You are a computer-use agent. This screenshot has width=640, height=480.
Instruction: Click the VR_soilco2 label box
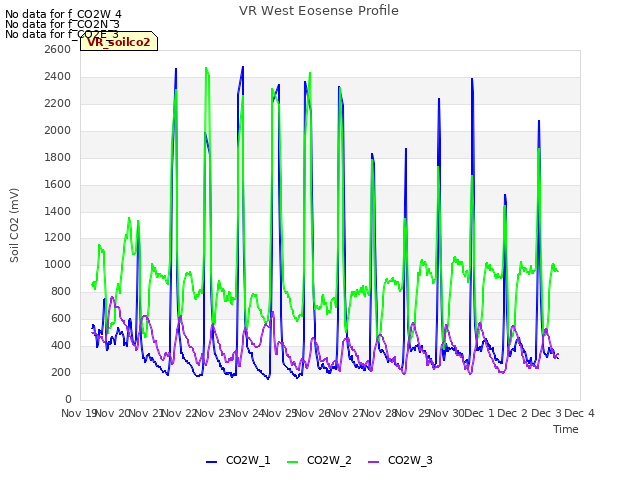pos(119,41)
